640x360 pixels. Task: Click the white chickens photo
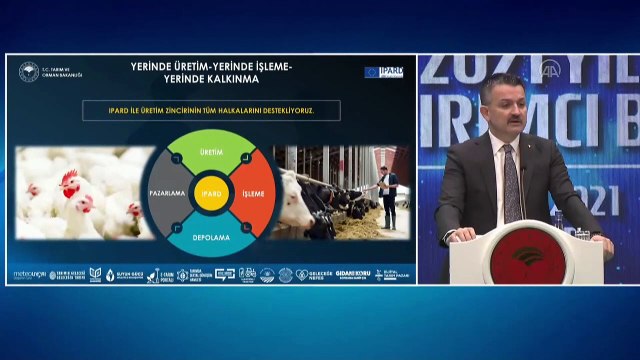84,193
